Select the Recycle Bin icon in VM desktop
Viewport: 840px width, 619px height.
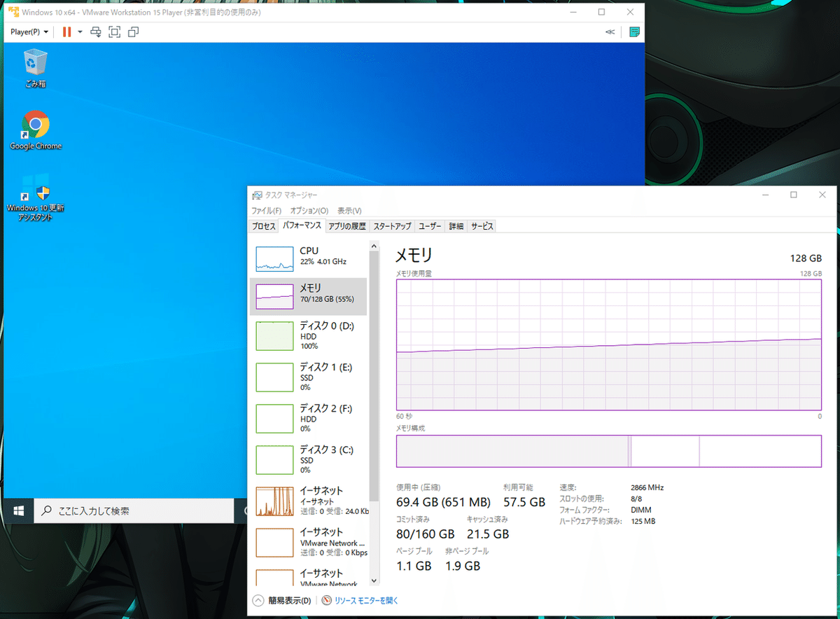coord(35,69)
